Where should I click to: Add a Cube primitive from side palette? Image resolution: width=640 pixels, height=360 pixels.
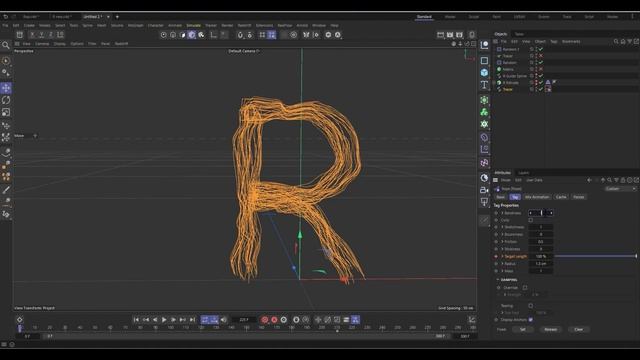pos(484,73)
